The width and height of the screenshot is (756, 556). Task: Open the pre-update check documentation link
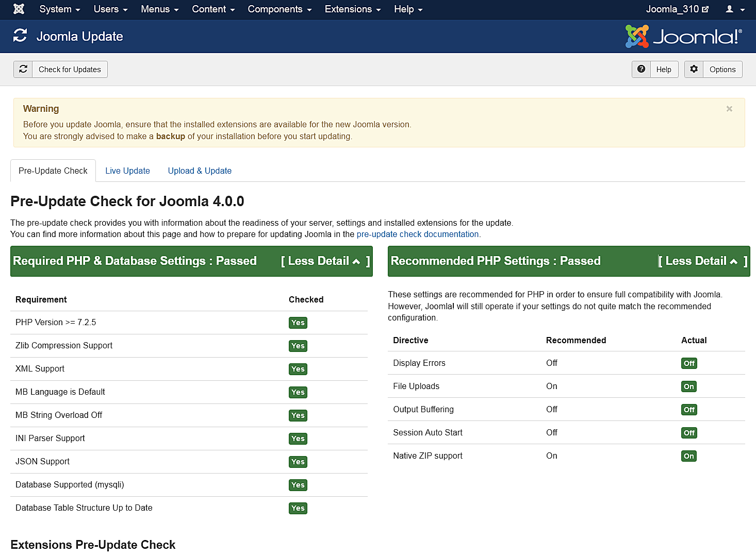[418, 234]
